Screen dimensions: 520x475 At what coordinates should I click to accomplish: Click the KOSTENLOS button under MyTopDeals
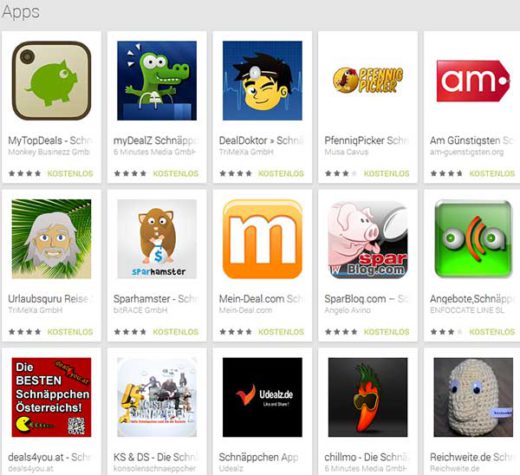click(x=70, y=173)
